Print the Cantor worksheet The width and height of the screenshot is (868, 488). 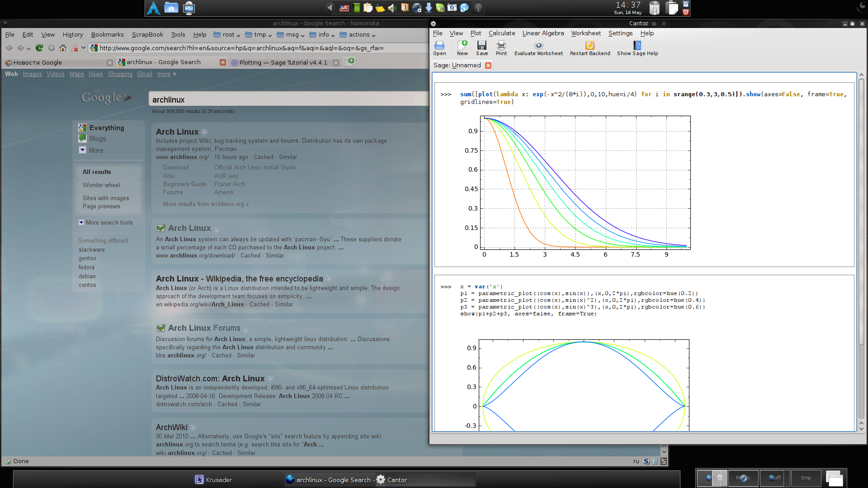pos(501,48)
